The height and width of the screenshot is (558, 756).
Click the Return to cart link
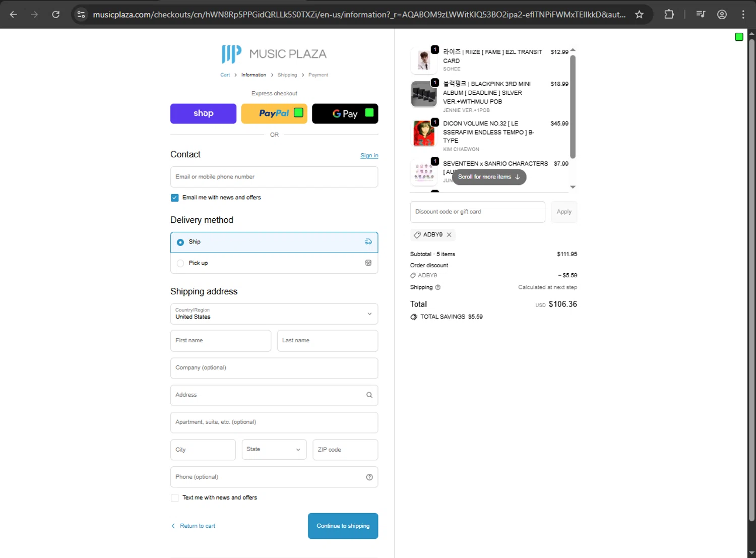[198, 526]
